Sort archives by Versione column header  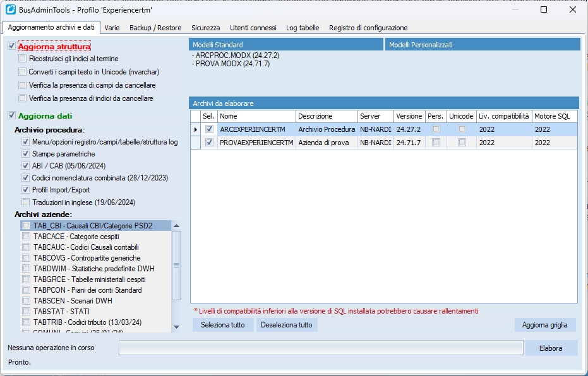click(409, 117)
